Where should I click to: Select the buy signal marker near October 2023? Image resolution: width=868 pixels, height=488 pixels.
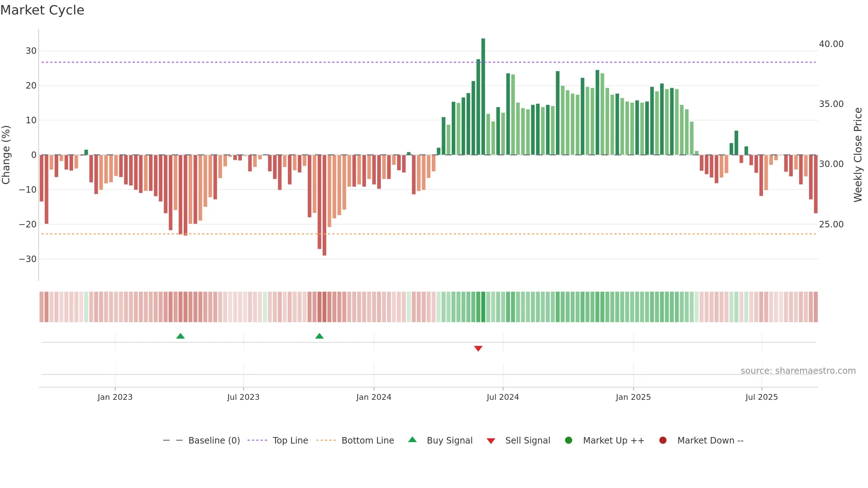click(x=319, y=336)
